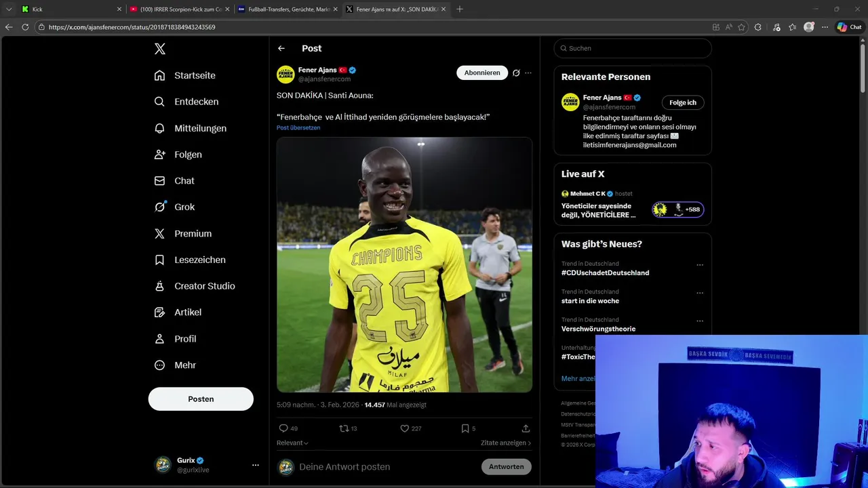This screenshot has height=488, width=868.
Task: Reload the page with the refresh icon
Action: pyautogui.click(x=25, y=27)
